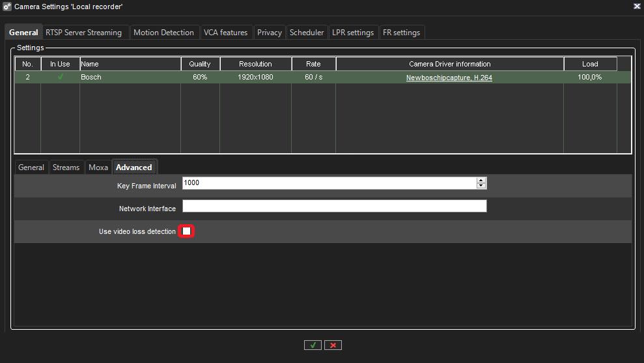Click the In Use green check for Bosch
Image resolution: width=644 pixels, height=363 pixels.
point(60,77)
